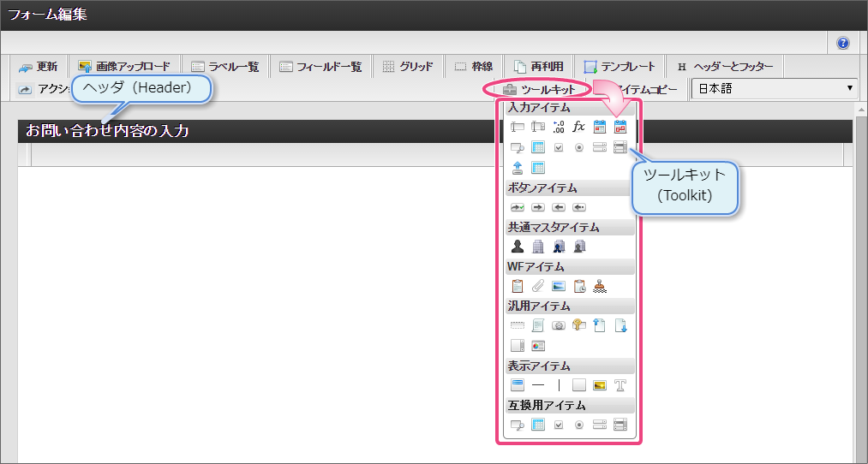
Task: Select the building with blue person icon
Action: point(559,246)
